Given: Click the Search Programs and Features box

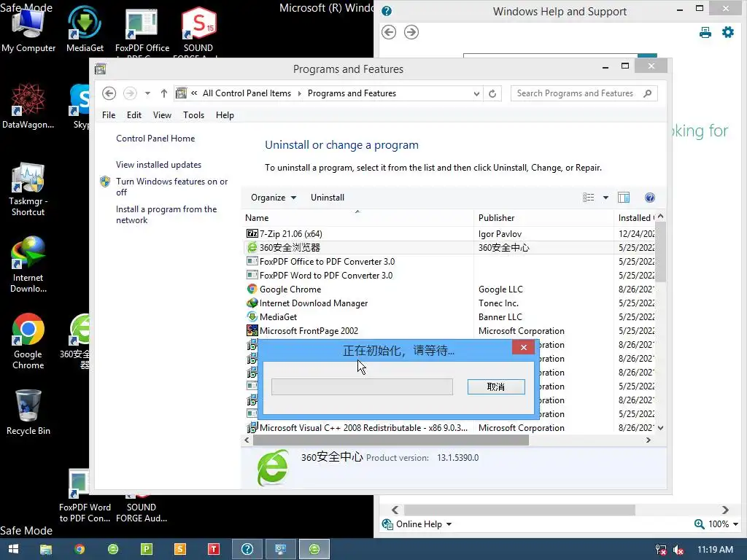Looking at the screenshot, I should [x=584, y=93].
